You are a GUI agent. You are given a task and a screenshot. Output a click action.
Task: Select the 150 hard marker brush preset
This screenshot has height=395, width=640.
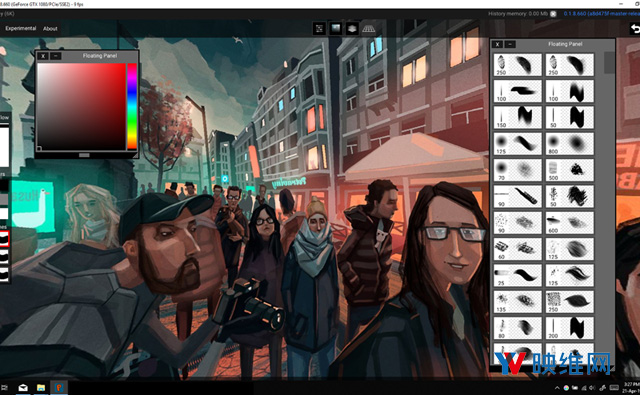518,117
